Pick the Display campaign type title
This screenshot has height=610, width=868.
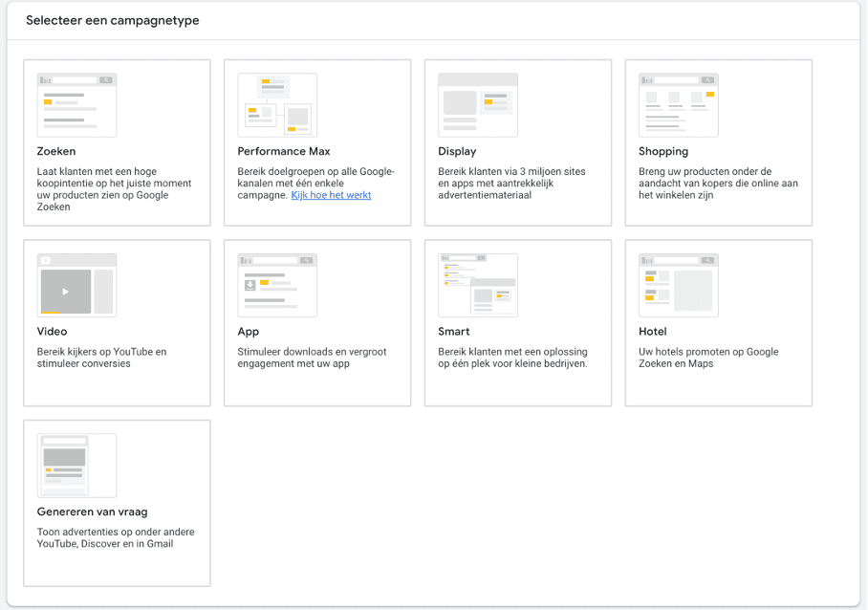[x=457, y=151]
